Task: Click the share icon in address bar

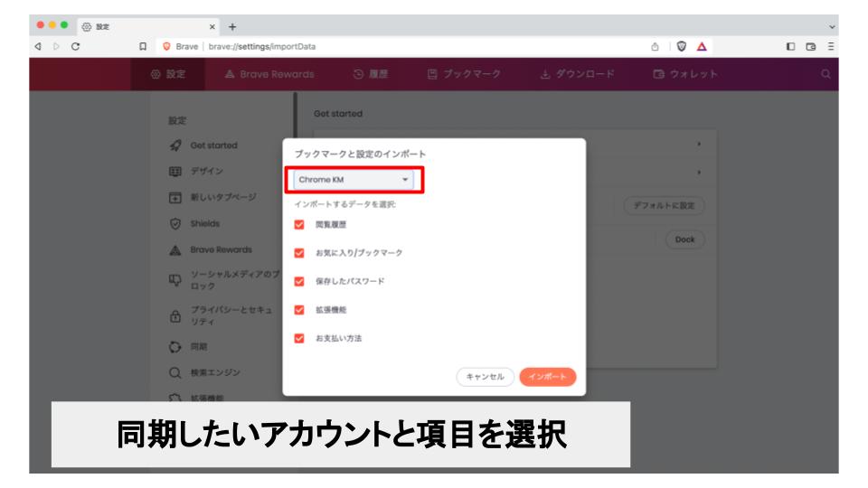Action: [655, 46]
